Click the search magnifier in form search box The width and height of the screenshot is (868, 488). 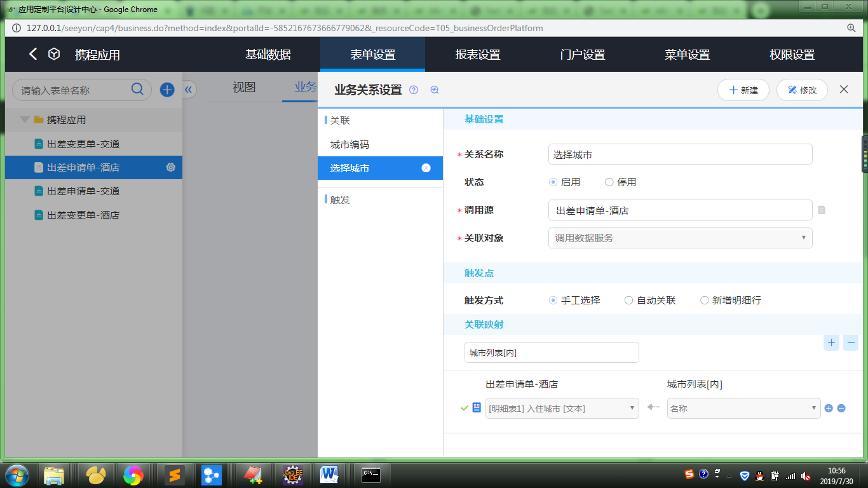click(x=137, y=90)
